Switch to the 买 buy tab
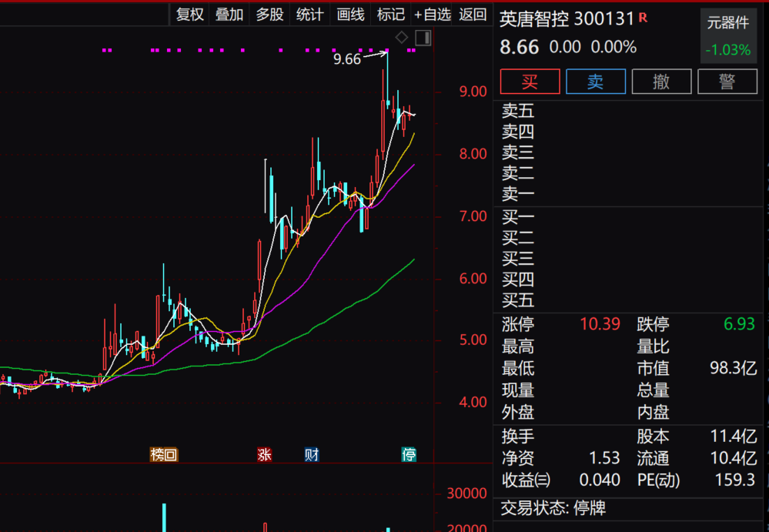 click(530, 81)
